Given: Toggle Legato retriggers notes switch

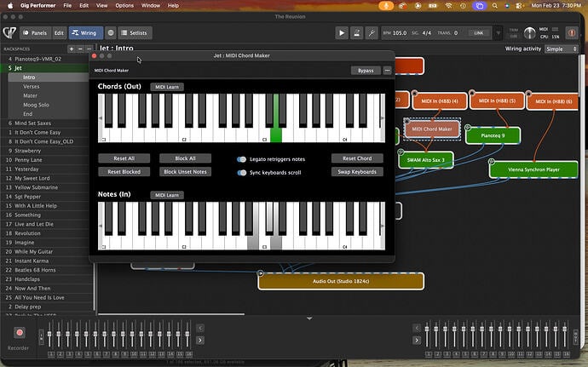Looking at the screenshot, I should (242, 159).
